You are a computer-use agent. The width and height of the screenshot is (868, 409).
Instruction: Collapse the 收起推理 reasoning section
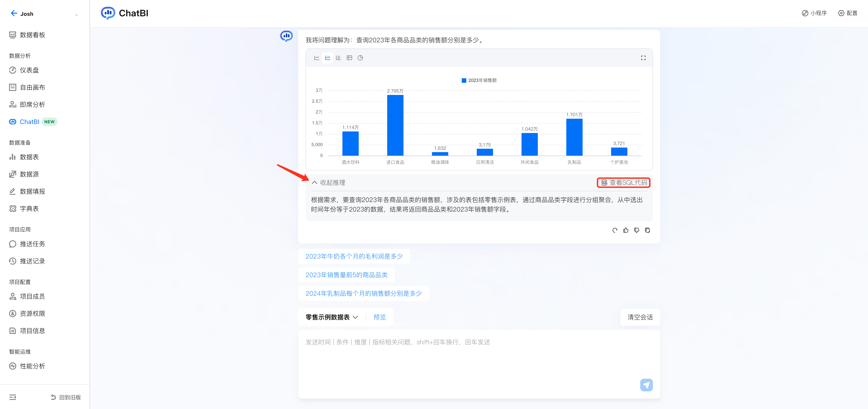pyautogui.click(x=328, y=182)
